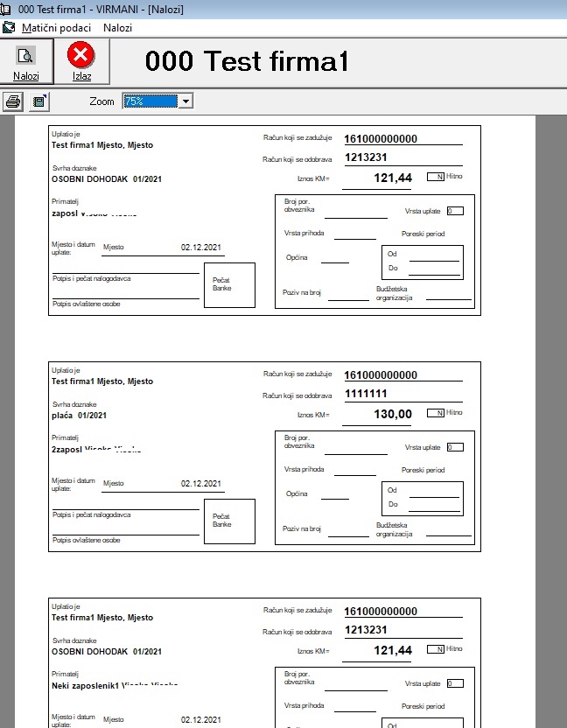Click the document icon left of Matični podaci
The height and width of the screenshot is (728, 567).
8,28
